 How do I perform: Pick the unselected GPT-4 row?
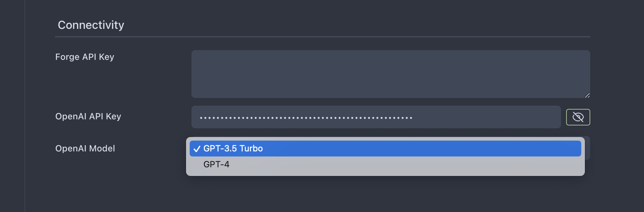pos(385,164)
